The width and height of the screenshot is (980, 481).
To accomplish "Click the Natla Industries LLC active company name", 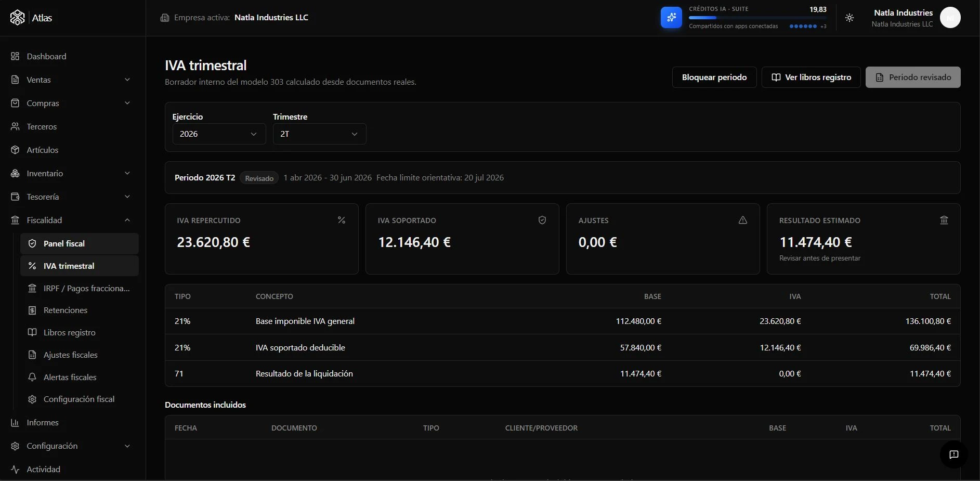I will click(271, 18).
